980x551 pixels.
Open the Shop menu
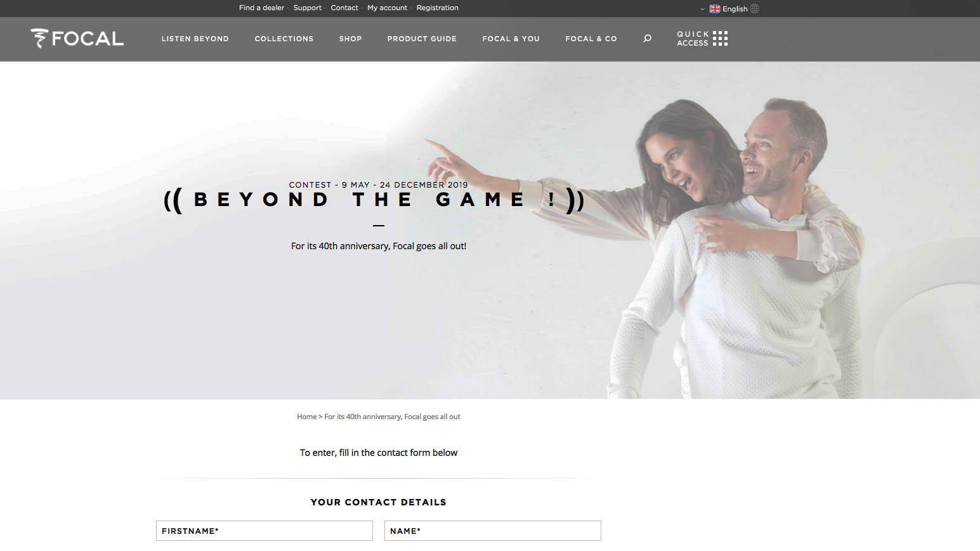(350, 39)
